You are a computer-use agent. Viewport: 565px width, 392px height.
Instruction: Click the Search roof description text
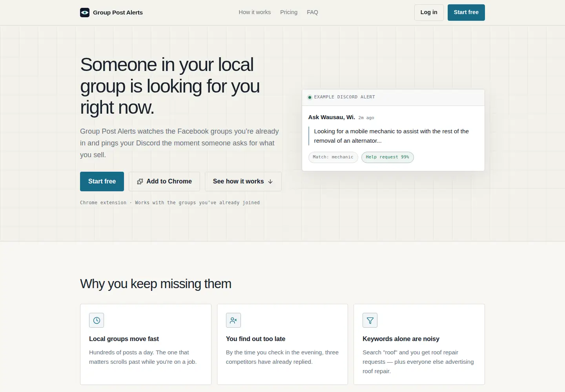pyautogui.click(x=418, y=362)
